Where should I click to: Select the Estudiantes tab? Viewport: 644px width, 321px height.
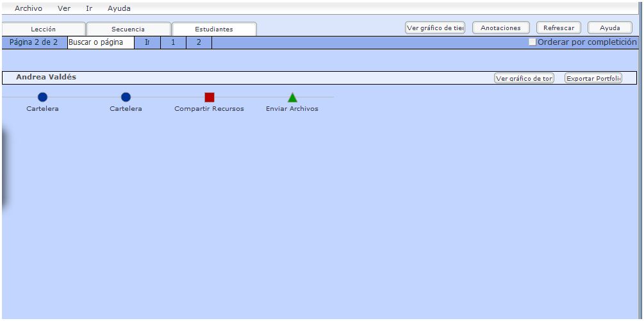click(214, 29)
